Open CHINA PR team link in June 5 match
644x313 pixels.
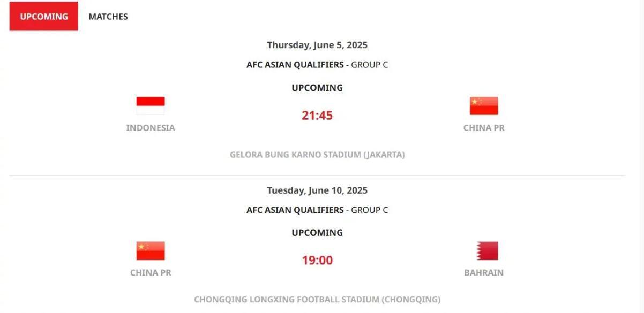coord(484,128)
